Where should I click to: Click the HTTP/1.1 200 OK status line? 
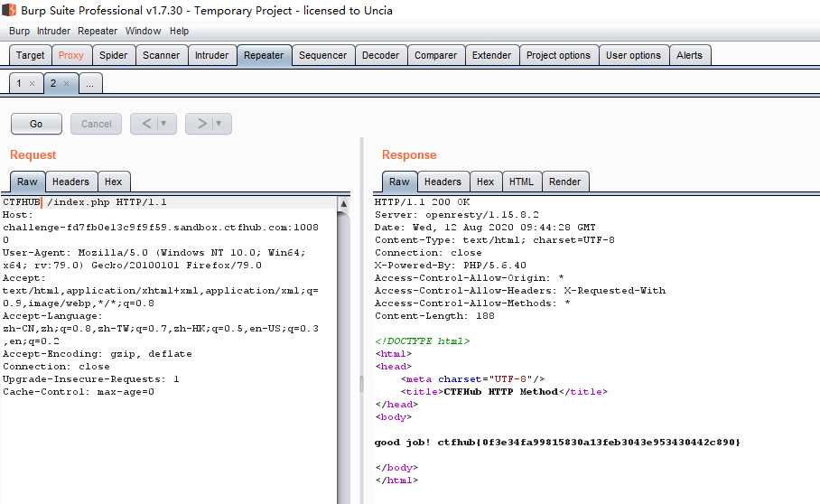pos(422,201)
